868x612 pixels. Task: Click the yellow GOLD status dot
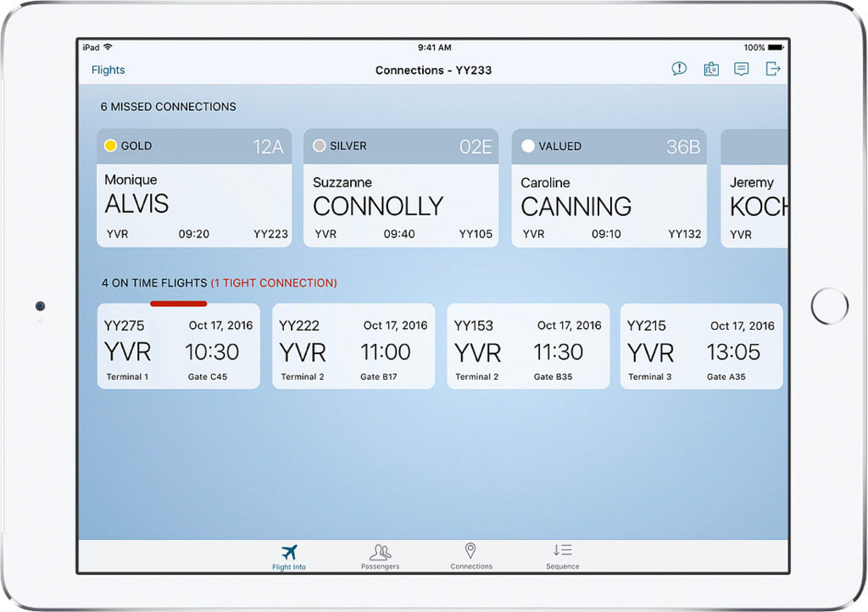click(110, 146)
